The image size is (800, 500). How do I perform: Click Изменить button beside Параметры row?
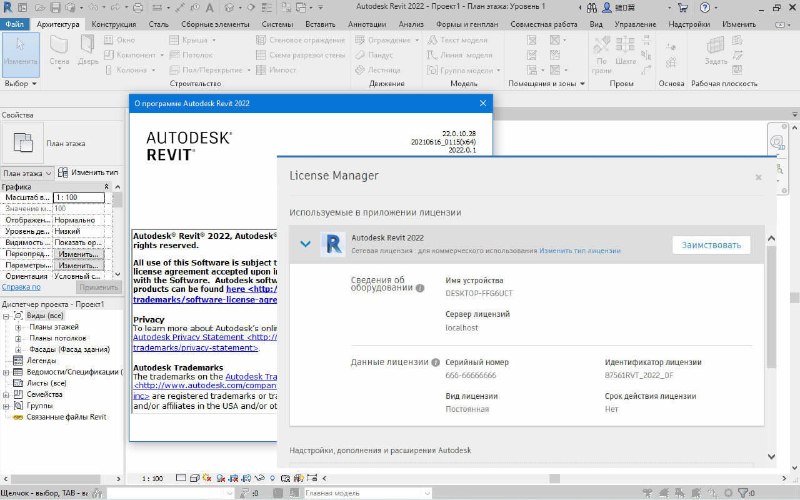point(79,265)
